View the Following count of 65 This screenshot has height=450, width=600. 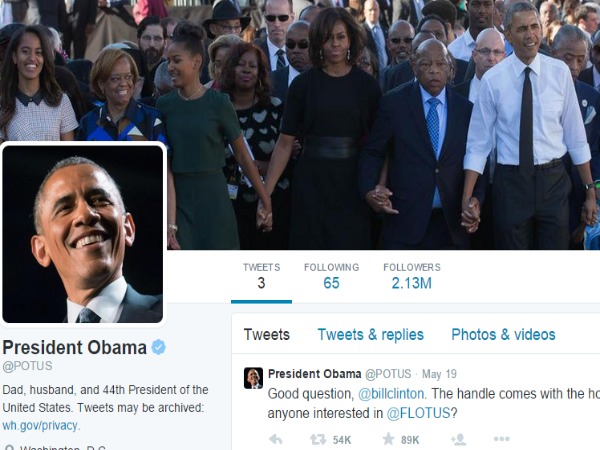point(331,276)
